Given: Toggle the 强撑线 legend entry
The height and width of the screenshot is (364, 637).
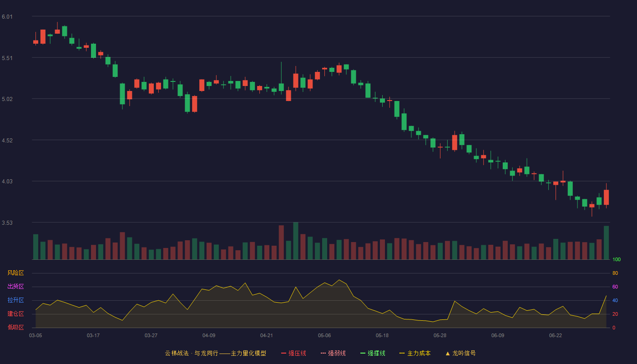Looking at the screenshot, I should pyautogui.click(x=373, y=353).
